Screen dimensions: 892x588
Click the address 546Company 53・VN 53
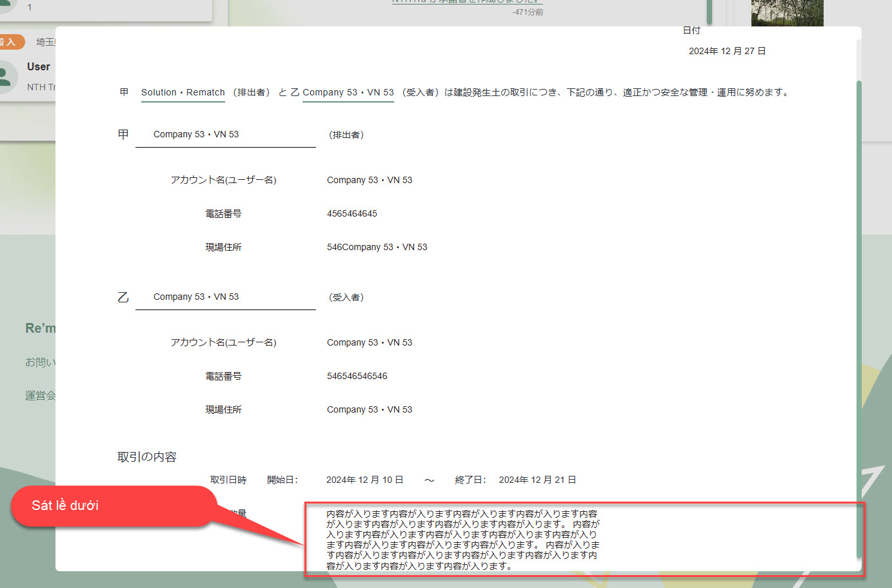pyautogui.click(x=377, y=248)
